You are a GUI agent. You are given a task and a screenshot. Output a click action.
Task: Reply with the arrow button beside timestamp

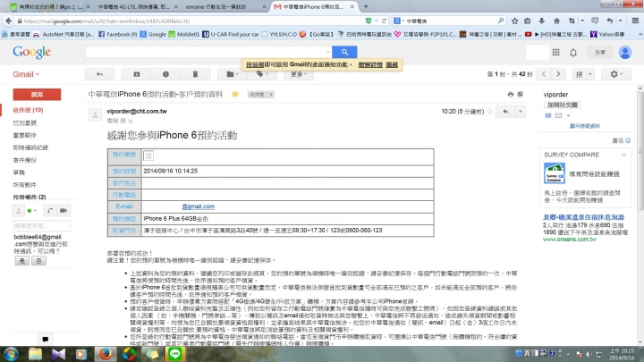point(505,111)
